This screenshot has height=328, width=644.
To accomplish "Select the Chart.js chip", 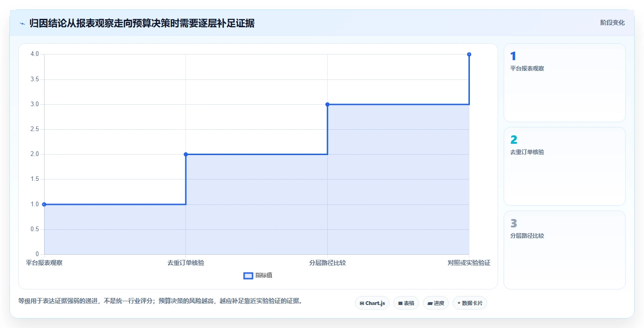I will coord(372,303).
